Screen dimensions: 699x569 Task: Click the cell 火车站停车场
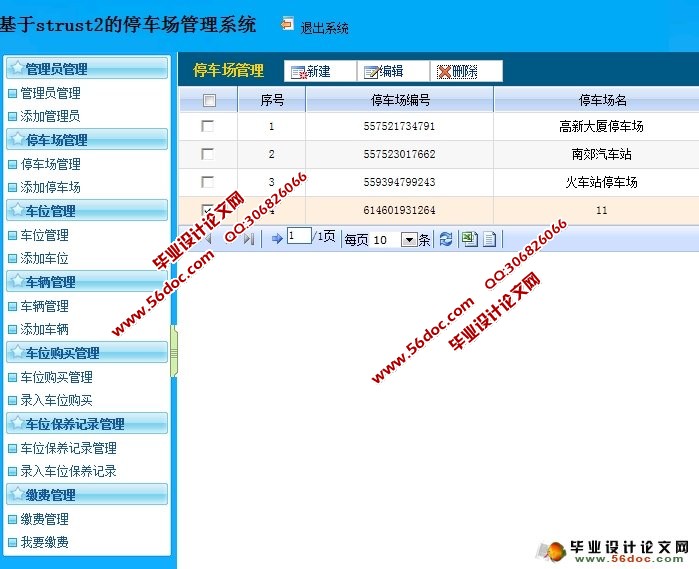601,182
